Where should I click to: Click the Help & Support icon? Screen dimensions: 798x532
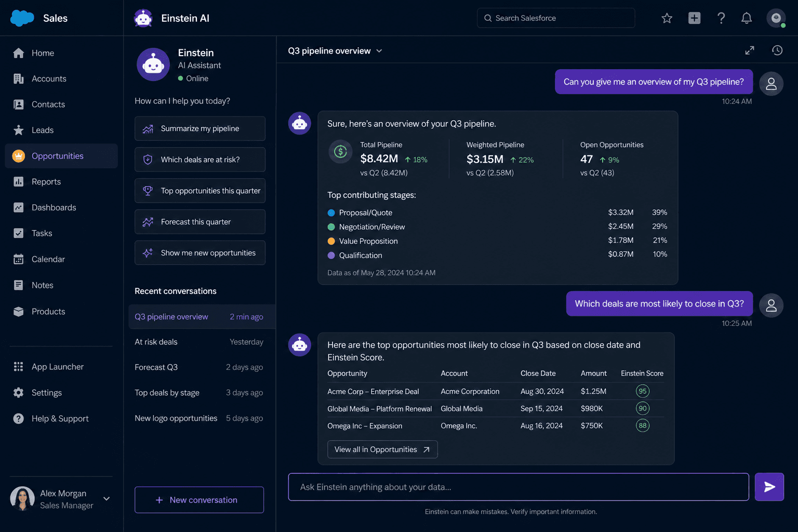click(x=19, y=419)
